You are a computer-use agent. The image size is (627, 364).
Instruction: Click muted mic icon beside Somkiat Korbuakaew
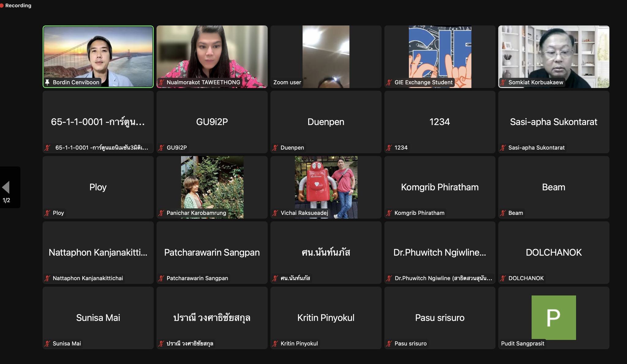click(x=503, y=82)
